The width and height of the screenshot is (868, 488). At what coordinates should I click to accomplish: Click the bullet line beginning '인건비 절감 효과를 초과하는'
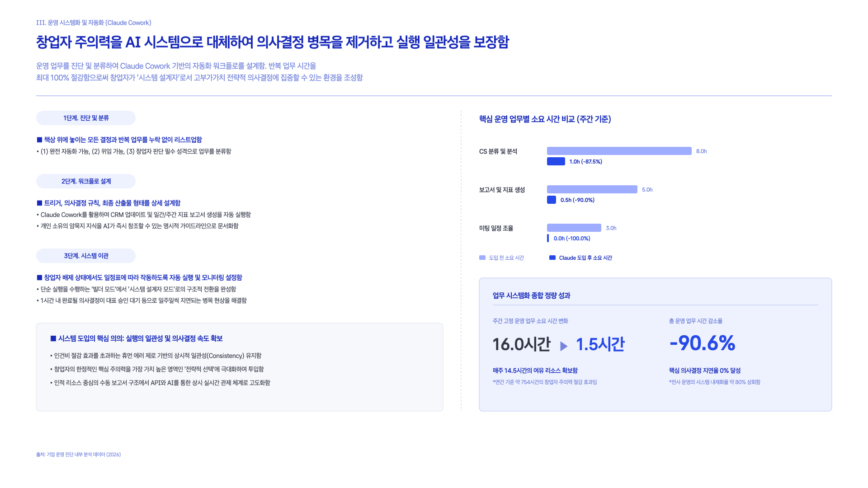[156, 356]
